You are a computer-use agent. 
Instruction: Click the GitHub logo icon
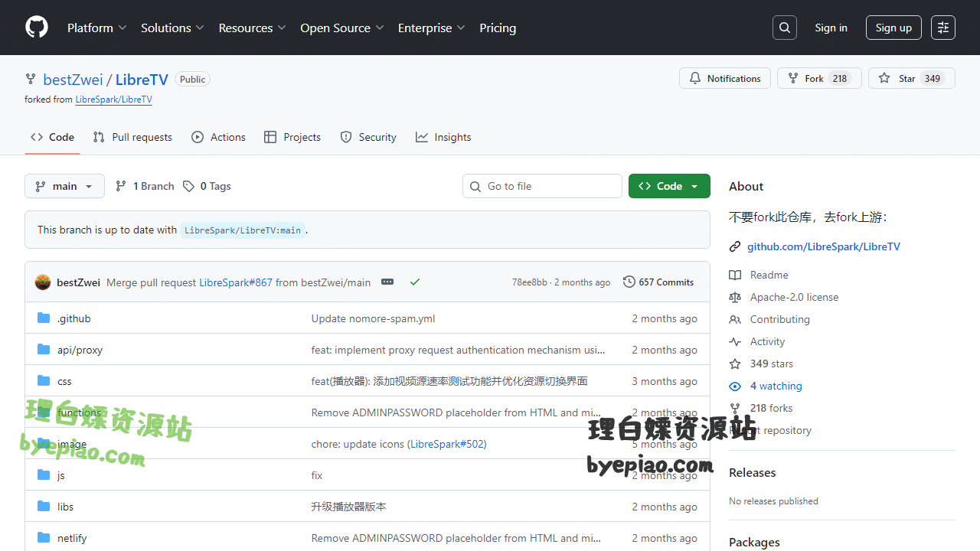(x=37, y=28)
